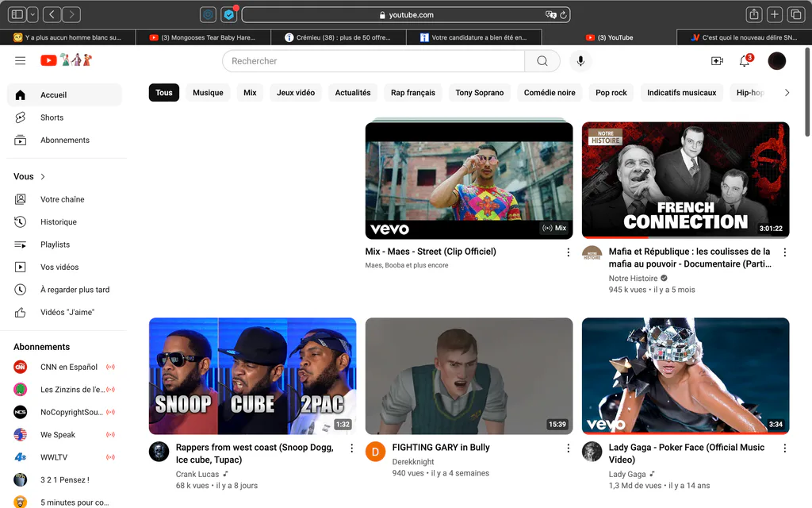Reload the page from address bar

[563, 15]
